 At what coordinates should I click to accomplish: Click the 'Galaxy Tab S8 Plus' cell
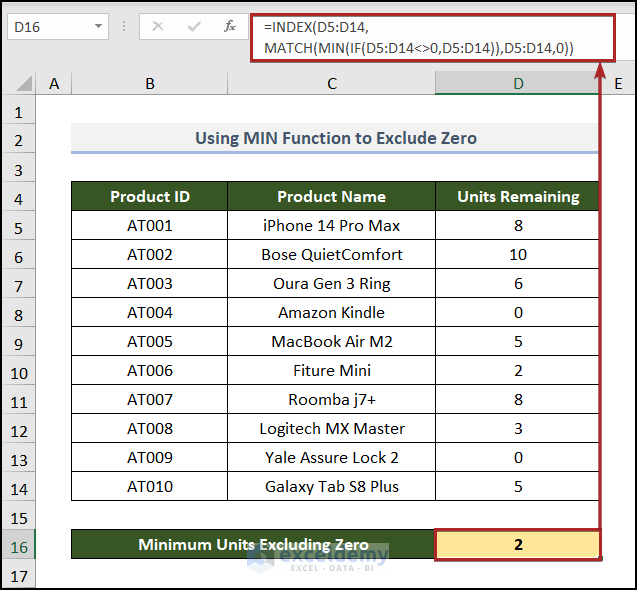tap(332, 486)
